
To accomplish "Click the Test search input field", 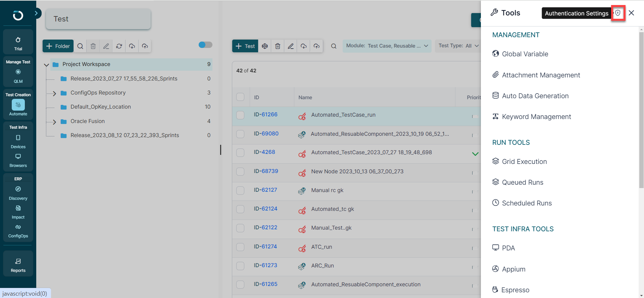I will click(98, 19).
